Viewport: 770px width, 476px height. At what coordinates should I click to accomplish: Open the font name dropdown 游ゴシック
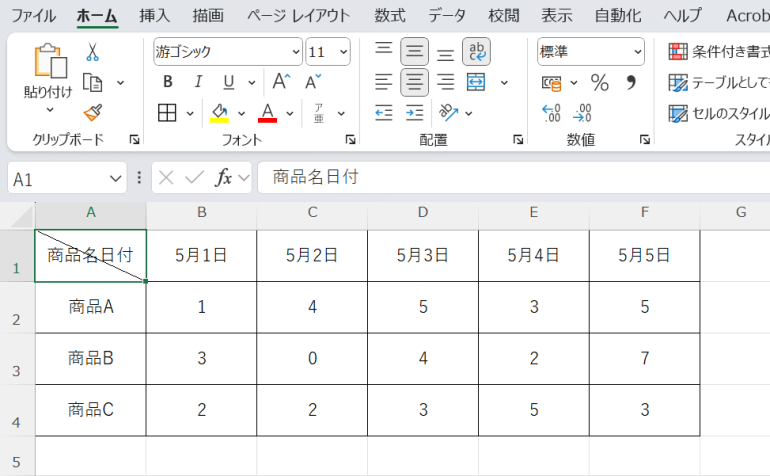tap(296, 52)
